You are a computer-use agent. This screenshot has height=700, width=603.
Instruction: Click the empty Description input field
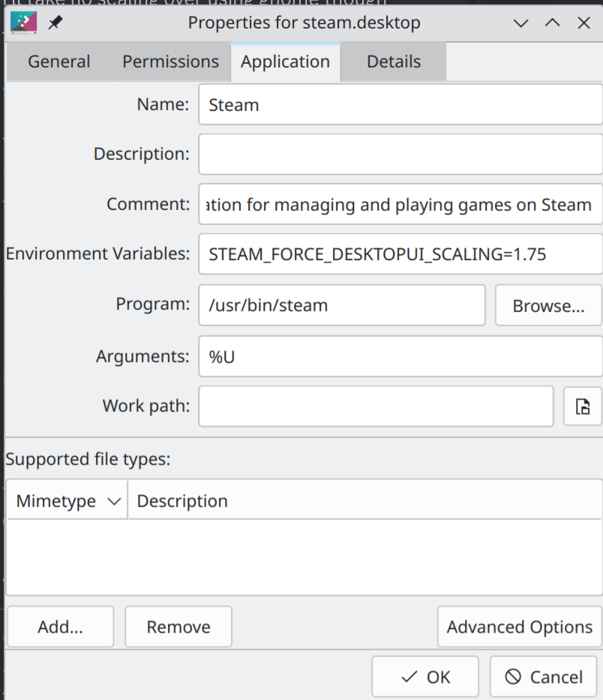pyautogui.click(x=400, y=155)
